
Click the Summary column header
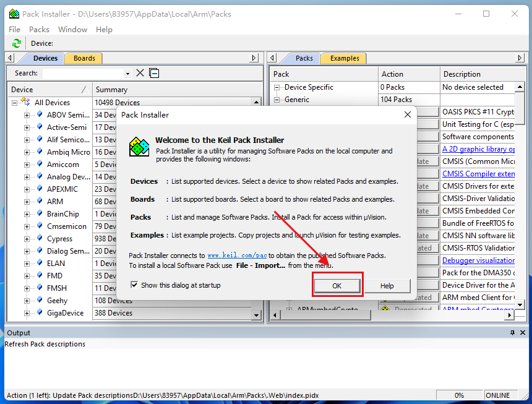(178, 90)
